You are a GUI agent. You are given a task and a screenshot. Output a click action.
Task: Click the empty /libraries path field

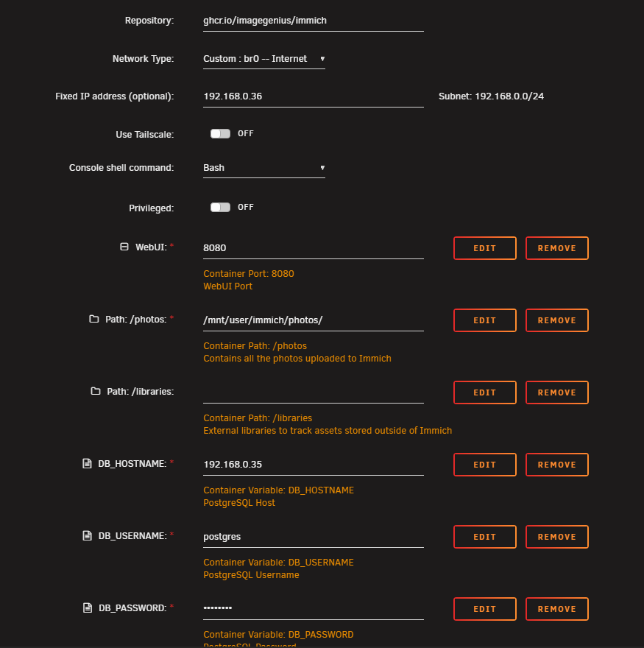tap(313, 392)
